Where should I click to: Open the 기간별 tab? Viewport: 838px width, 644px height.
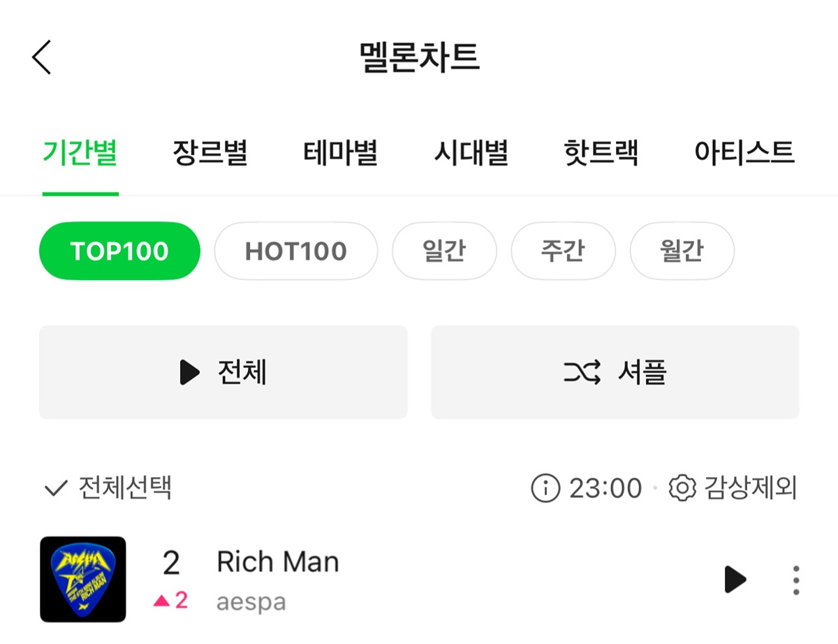tap(80, 152)
